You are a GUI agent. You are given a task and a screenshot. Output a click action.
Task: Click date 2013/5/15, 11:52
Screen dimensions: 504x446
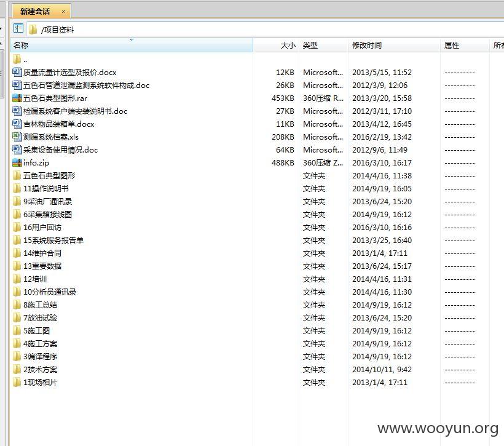coord(382,73)
